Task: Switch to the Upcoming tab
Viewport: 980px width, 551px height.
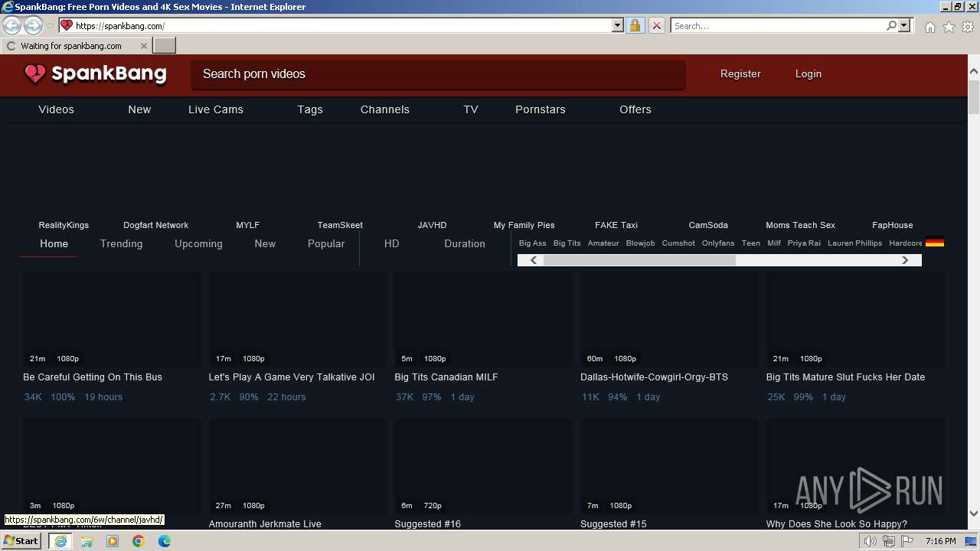Action: coord(198,243)
